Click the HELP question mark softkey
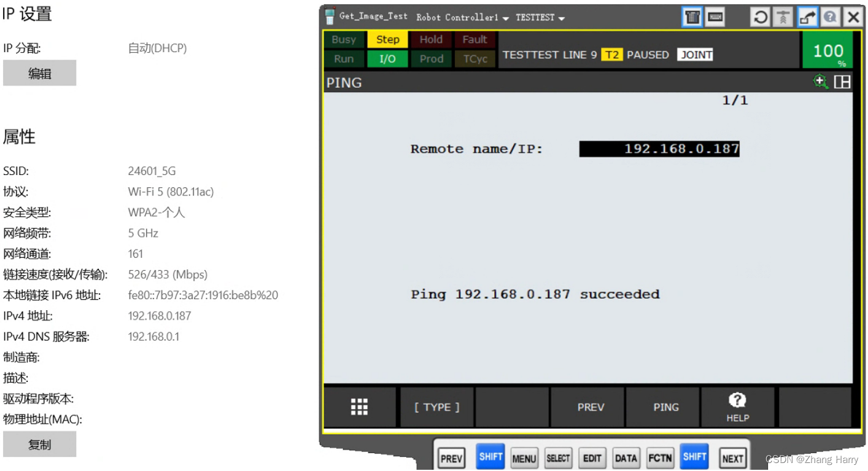This screenshot has height=471, width=868. click(737, 407)
